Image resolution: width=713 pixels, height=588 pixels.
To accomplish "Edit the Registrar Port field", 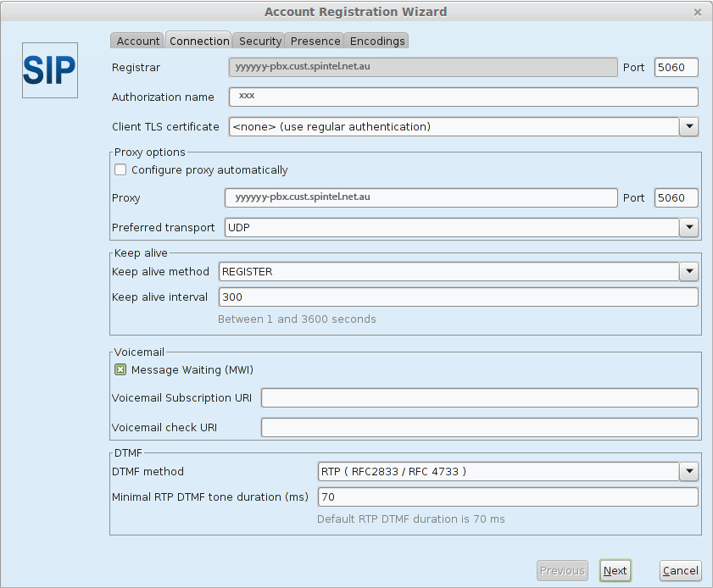I will click(x=677, y=67).
